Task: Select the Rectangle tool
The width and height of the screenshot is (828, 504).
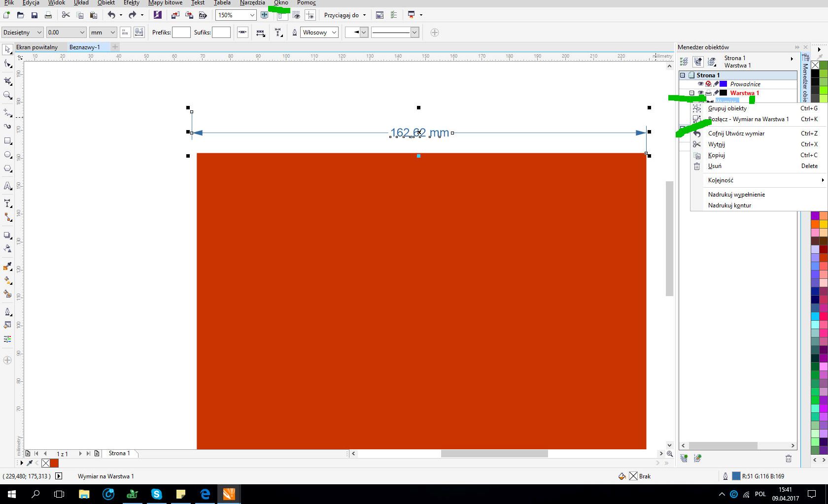Action: (7, 141)
